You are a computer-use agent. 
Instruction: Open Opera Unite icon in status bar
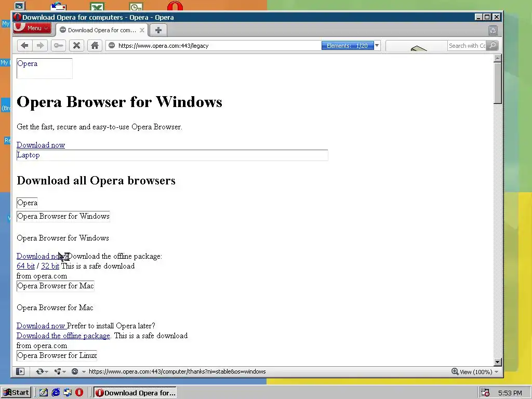click(57, 371)
